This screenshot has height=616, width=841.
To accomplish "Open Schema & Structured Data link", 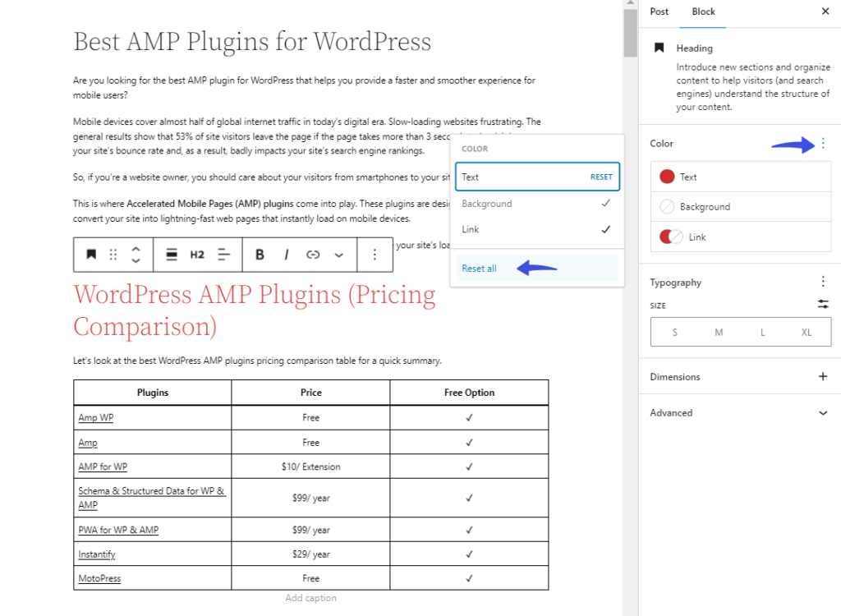I will point(151,498).
